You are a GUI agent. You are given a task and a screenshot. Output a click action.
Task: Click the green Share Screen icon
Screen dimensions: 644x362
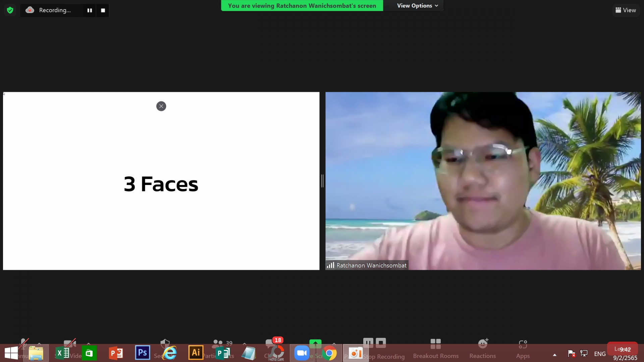point(315,343)
